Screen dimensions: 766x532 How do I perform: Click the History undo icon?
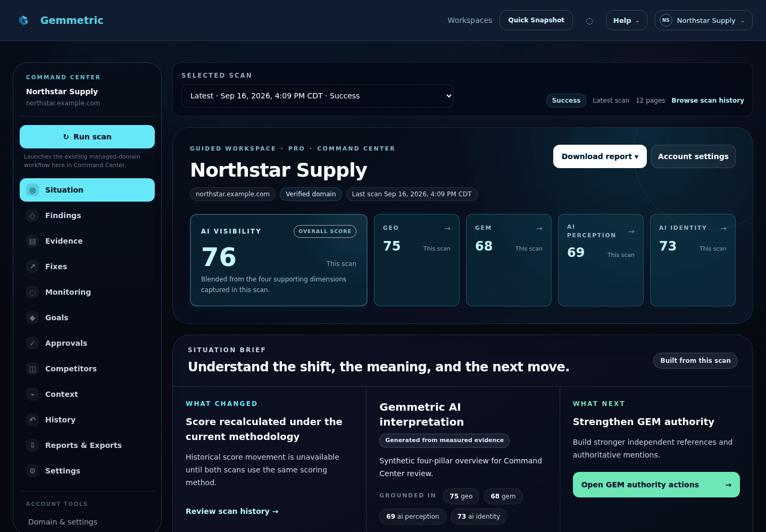[32, 420]
